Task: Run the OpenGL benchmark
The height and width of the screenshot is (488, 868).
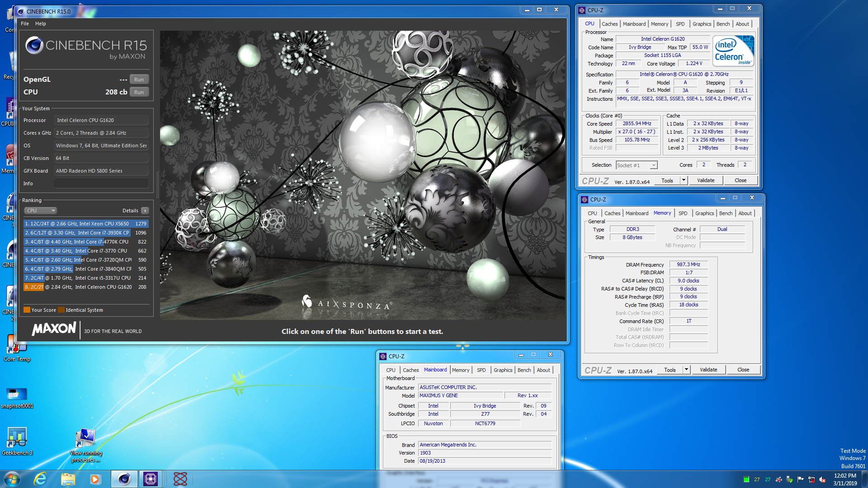Action: point(139,80)
